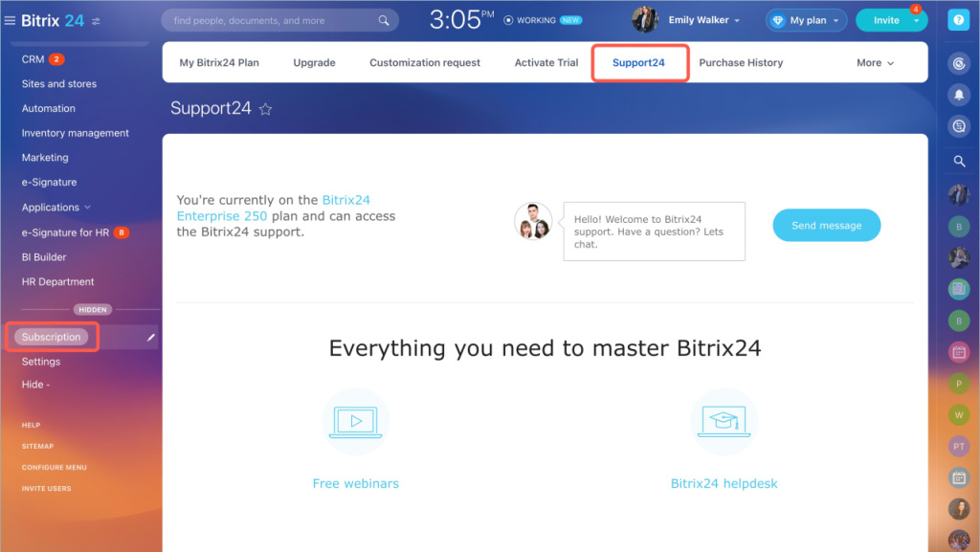The width and height of the screenshot is (980, 552).
Task: Click the Bitrix24 helpdesk graduation cap icon
Action: pyautogui.click(x=724, y=422)
